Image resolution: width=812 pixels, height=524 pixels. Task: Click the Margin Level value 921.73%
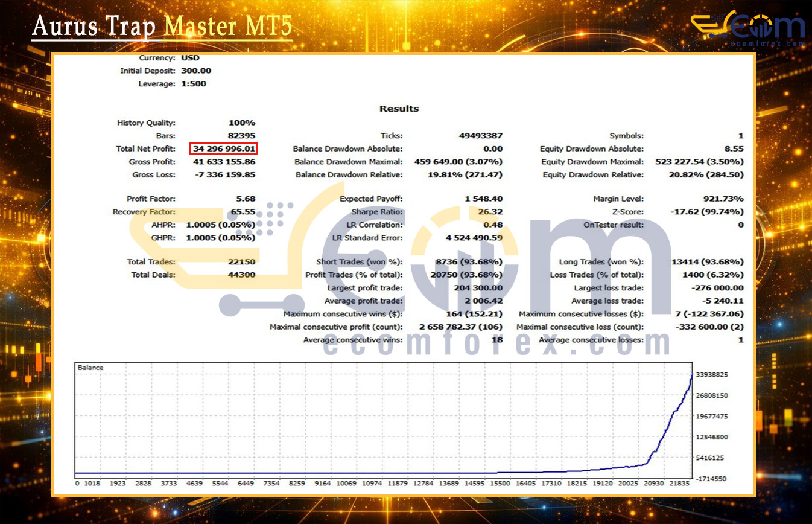pos(723,199)
